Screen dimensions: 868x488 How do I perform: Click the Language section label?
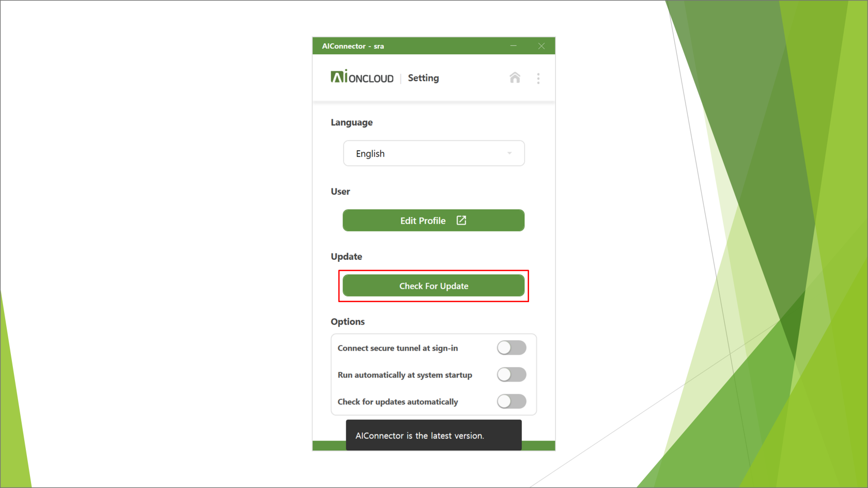click(352, 122)
